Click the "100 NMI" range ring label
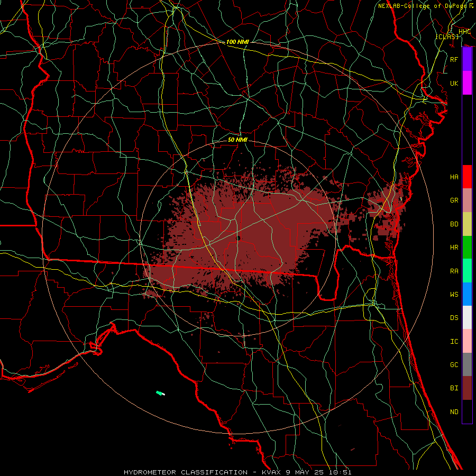Screen dimensions: 476x476 pos(237,42)
